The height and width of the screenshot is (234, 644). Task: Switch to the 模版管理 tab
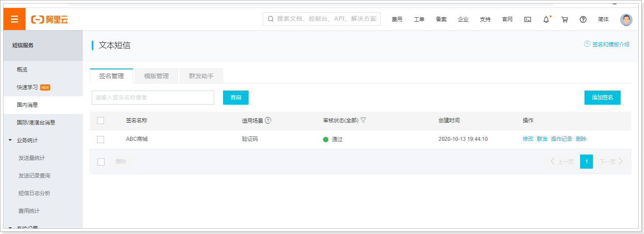[156, 76]
